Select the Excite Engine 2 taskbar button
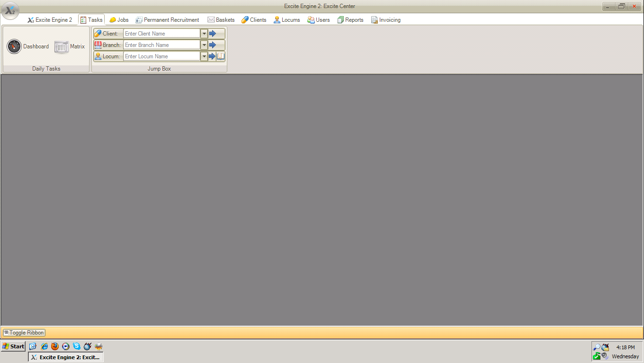This screenshot has height=363, width=644. coord(66,357)
